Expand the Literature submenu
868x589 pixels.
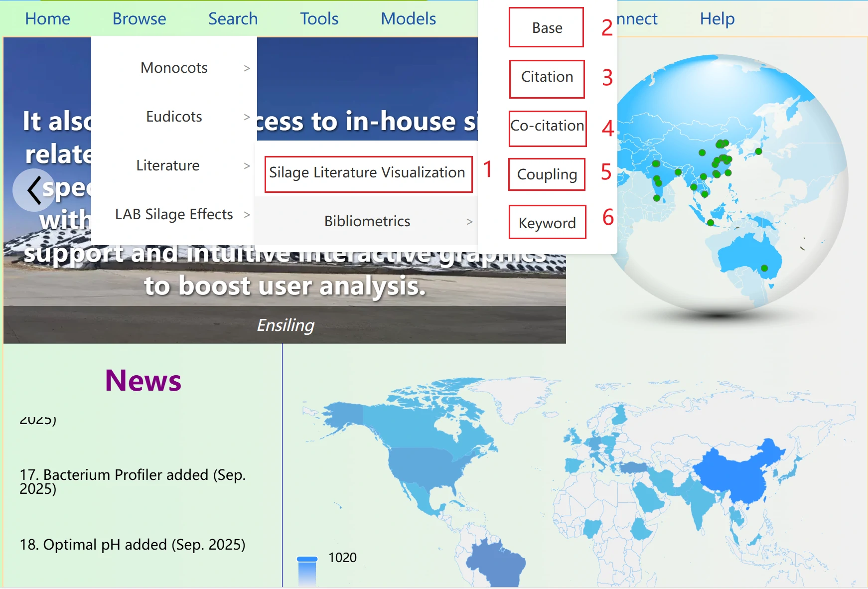pyautogui.click(x=168, y=165)
